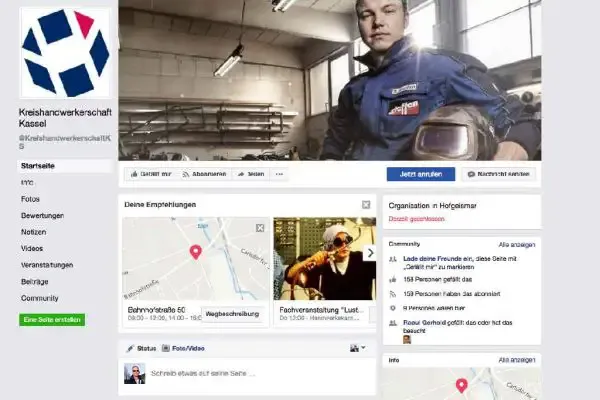This screenshot has width=600, height=400.
Task: Open the cover photo of the welder
Action: coord(330,80)
